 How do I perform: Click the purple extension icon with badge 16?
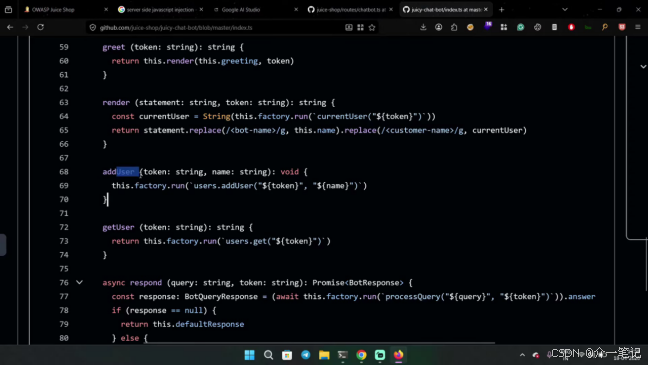pyautogui.click(x=488, y=26)
